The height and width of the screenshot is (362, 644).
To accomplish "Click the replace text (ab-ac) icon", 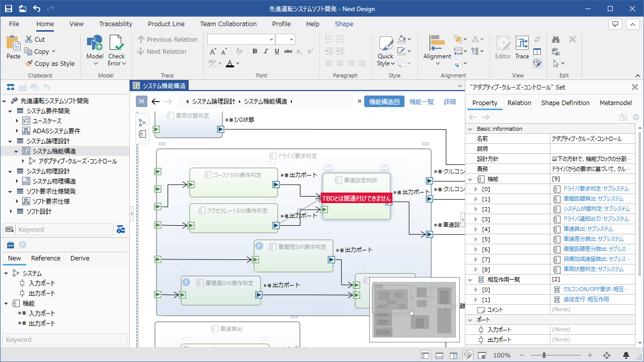I will pos(556,51).
